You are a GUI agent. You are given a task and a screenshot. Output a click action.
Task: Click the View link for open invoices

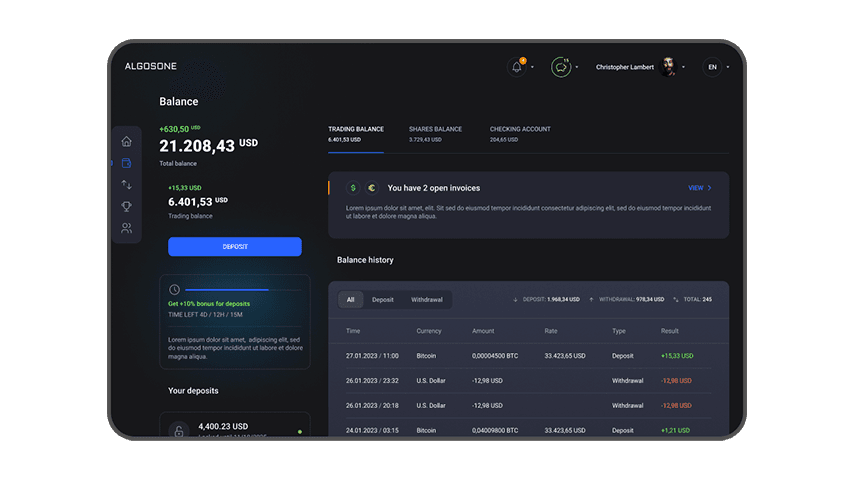click(x=699, y=187)
